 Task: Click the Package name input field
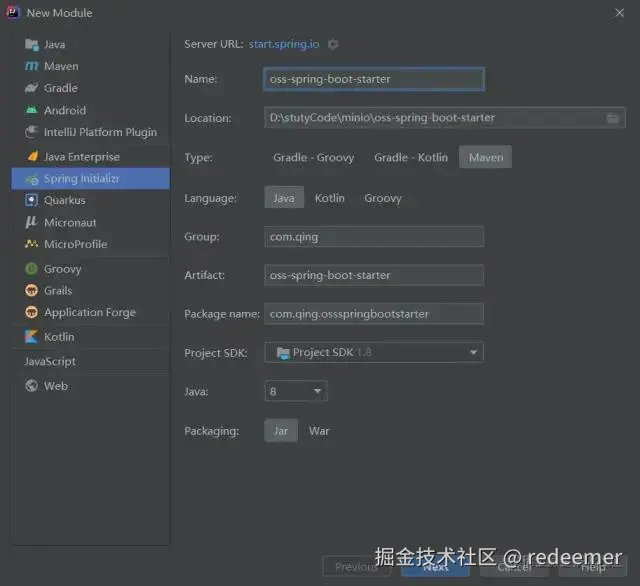click(374, 314)
